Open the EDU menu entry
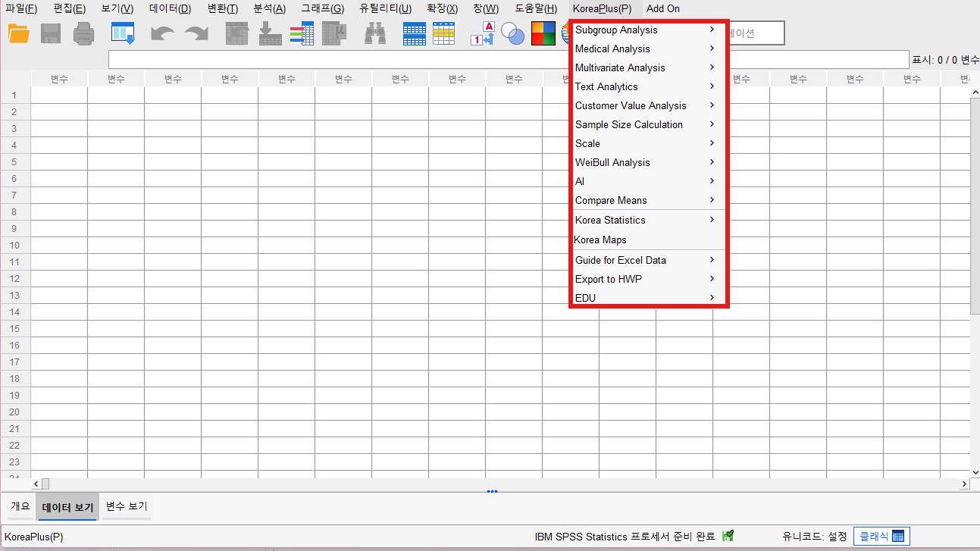This screenshot has height=551, width=980. 647,298
